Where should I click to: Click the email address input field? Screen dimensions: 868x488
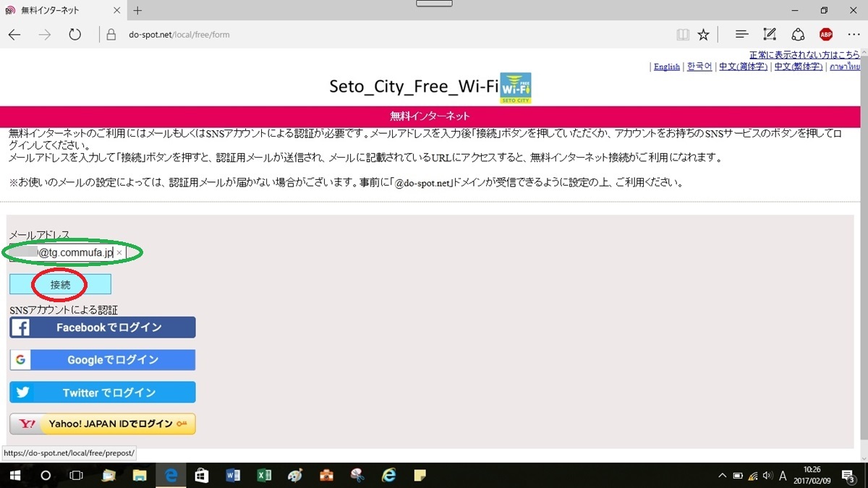click(x=67, y=253)
